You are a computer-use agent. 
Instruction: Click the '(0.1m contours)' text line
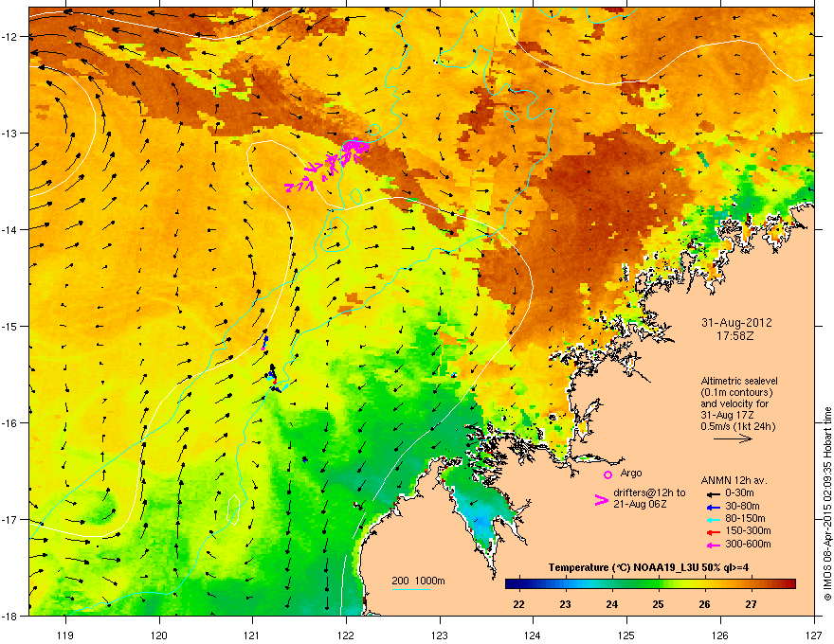pyautogui.click(x=736, y=392)
